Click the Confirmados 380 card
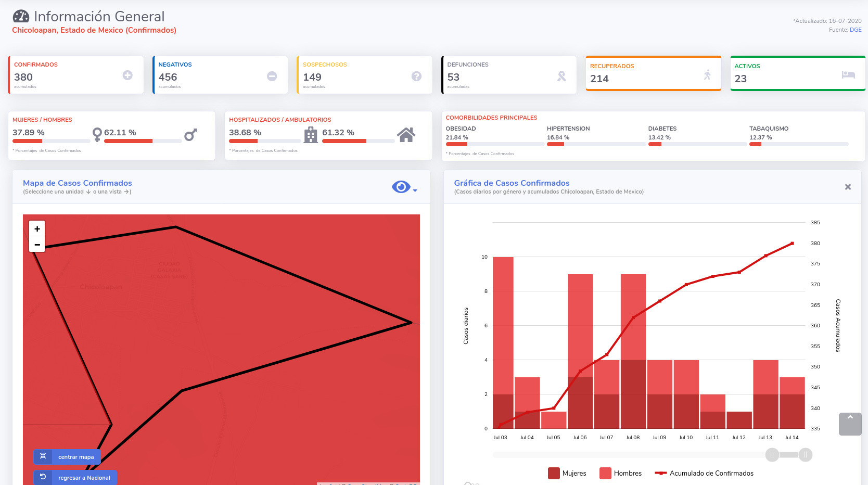 [x=76, y=75]
